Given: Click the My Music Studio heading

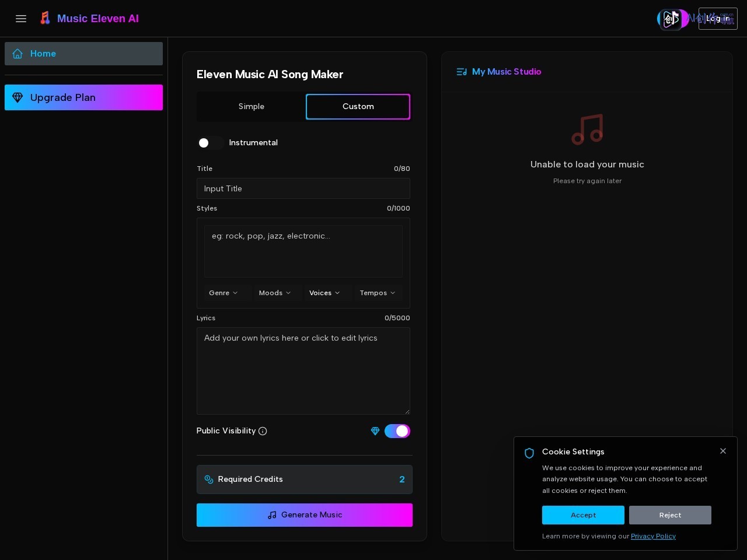Looking at the screenshot, I should click(507, 72).
